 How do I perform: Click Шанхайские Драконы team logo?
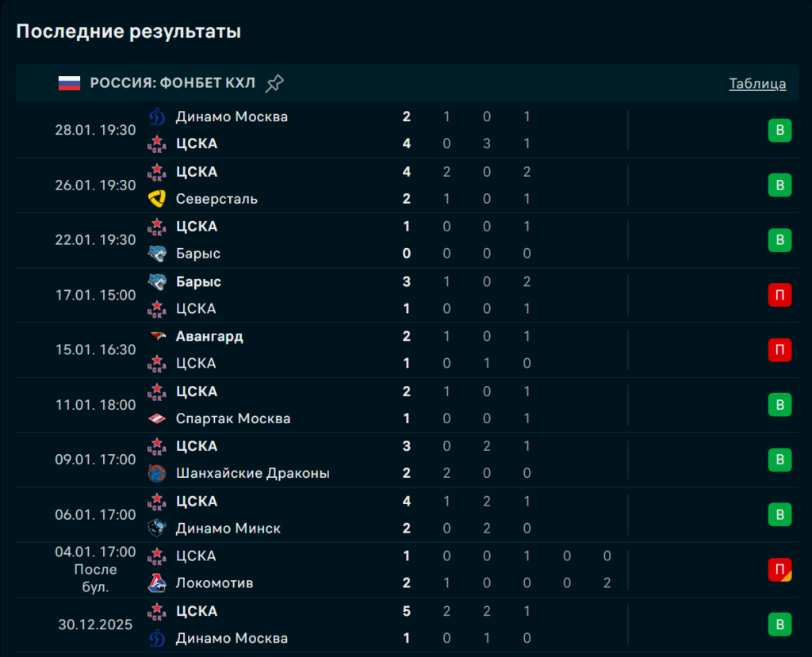157,473
